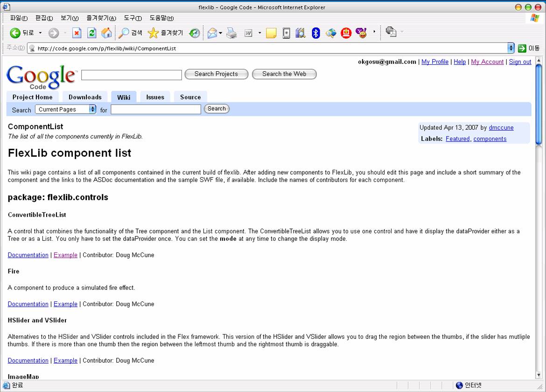
Task: Click the blue vertical scrollbar thumb
Action: pyautogui.click(x=539, y=105)
